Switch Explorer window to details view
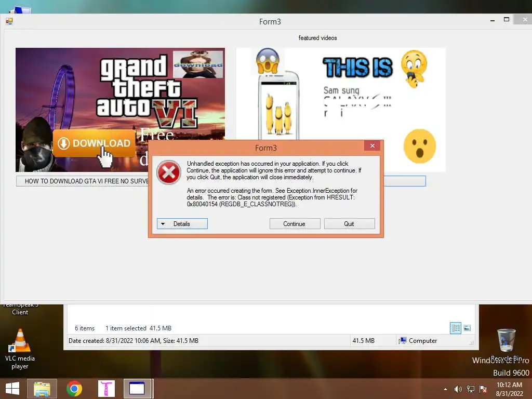This screenshot has height=399, width=532. (x=455, y=328)
